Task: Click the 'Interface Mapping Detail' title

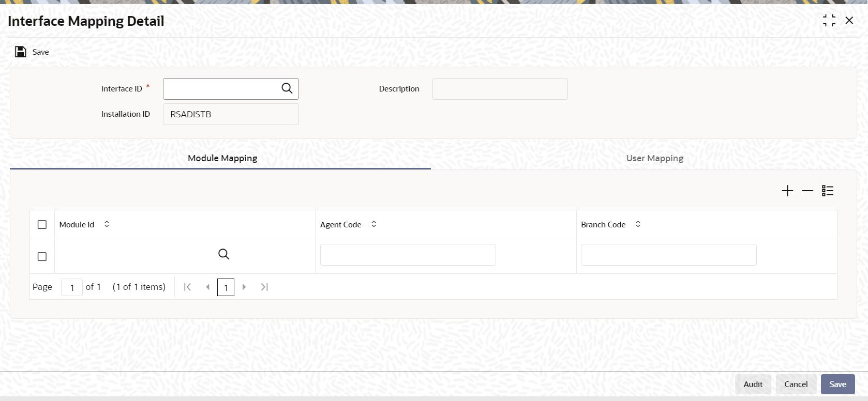Action: pos(86,21)
